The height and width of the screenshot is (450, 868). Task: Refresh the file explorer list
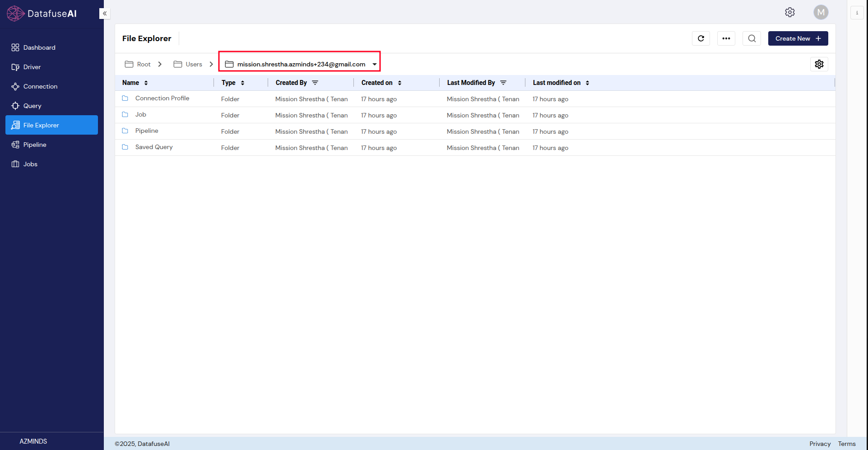701,38
